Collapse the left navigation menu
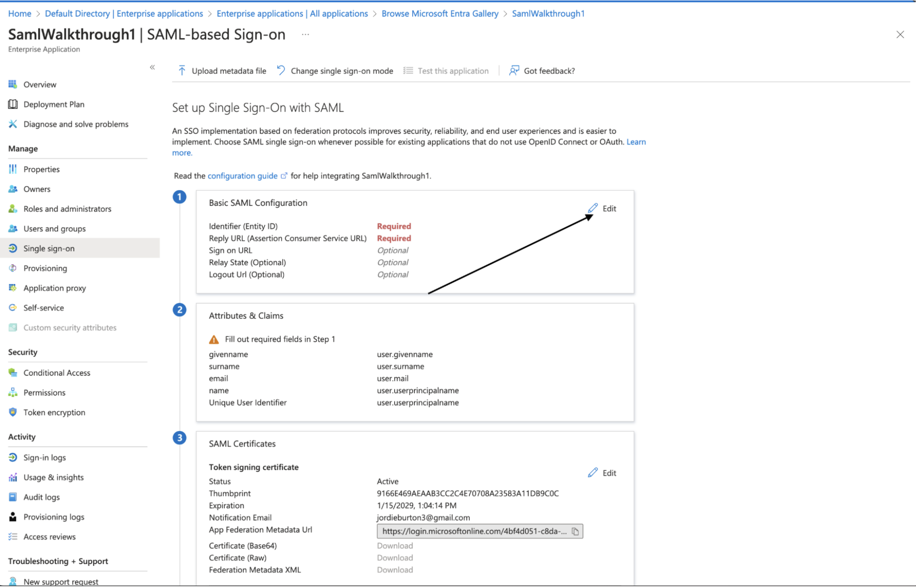The image size is (916, 588). [152, 68]
